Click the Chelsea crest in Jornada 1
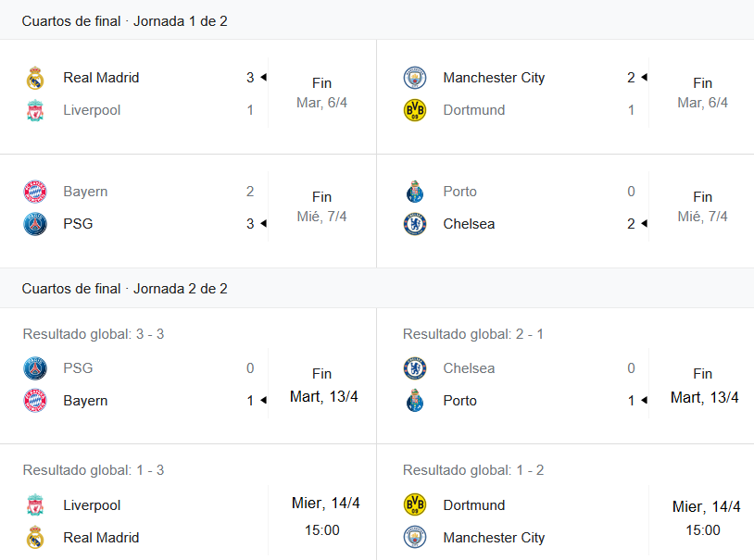This screenshot has height=560, width=754. [414, 224]
